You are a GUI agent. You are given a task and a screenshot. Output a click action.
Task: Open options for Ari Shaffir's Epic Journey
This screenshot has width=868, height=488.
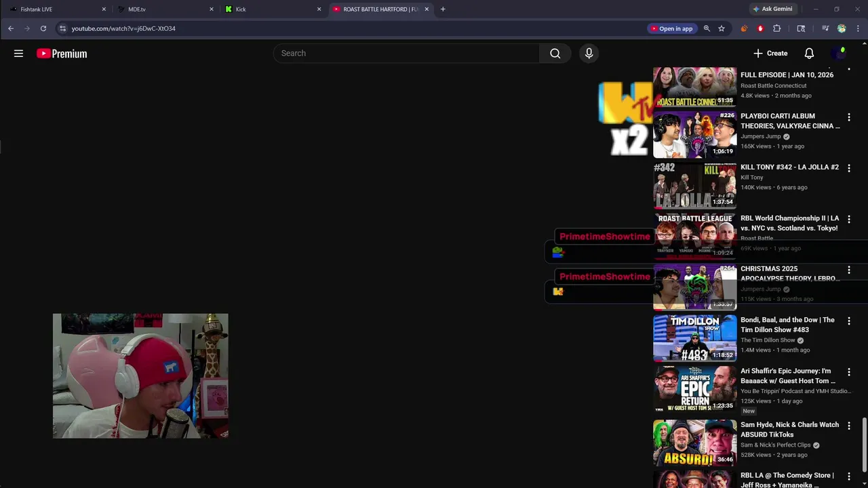(848, 372)
